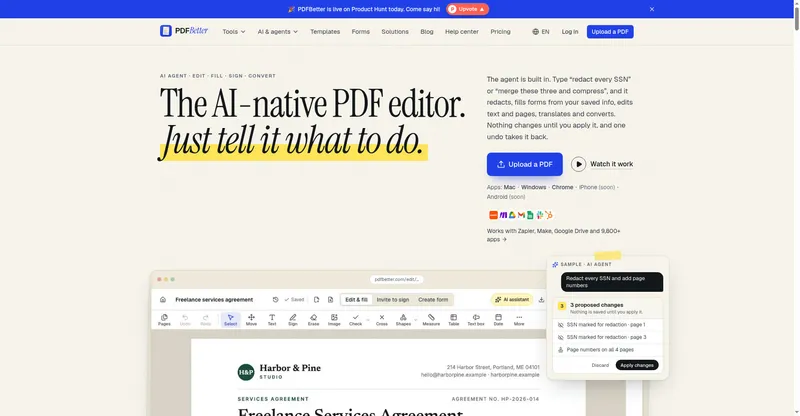Expand the AI & agents dropdown
Screen dimensions: 800x416
tap(278, 32)
